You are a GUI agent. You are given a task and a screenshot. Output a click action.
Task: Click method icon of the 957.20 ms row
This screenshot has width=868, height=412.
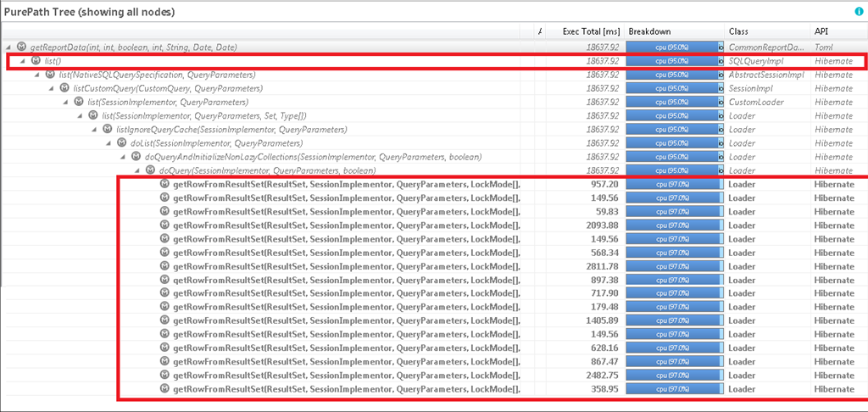[164, 184]
